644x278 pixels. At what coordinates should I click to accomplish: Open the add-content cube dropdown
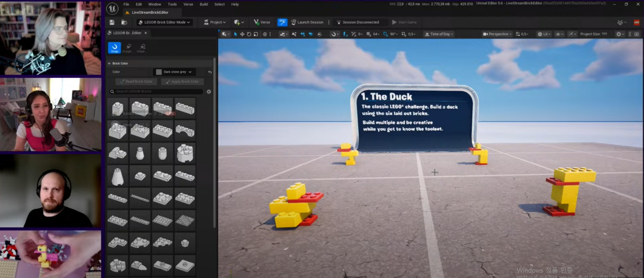coord(239,22)
